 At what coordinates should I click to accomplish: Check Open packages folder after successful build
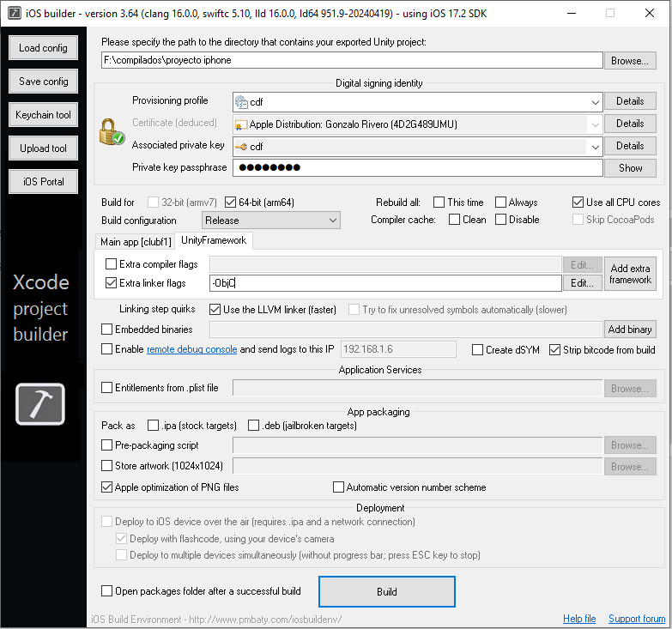(106, 591)
